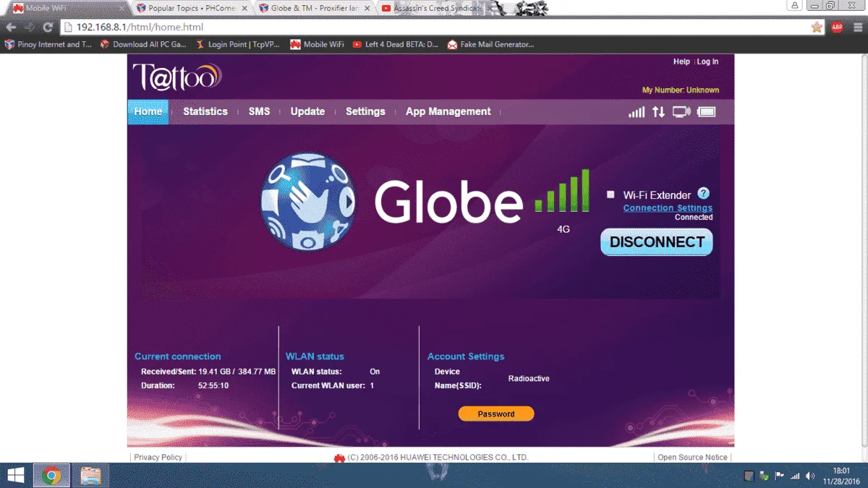Open the App Management tab

click(x=448, y=112)
